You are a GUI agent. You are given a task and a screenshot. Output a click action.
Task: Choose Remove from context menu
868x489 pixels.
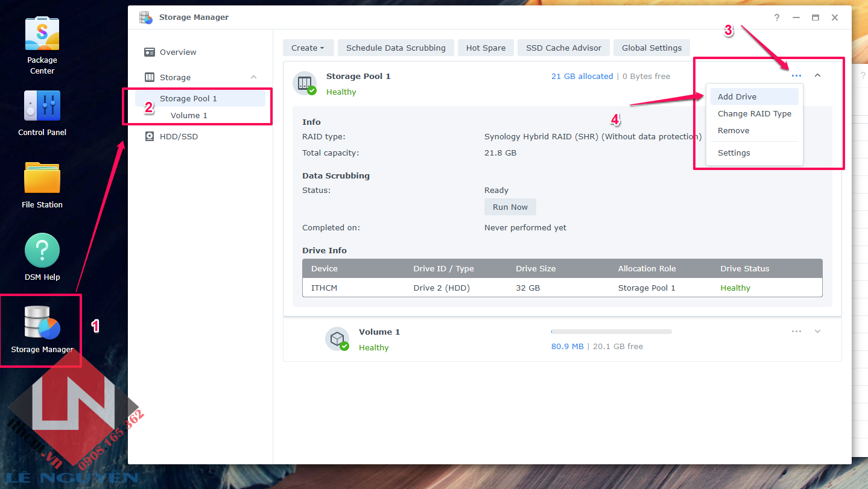[x=754, y=130]
